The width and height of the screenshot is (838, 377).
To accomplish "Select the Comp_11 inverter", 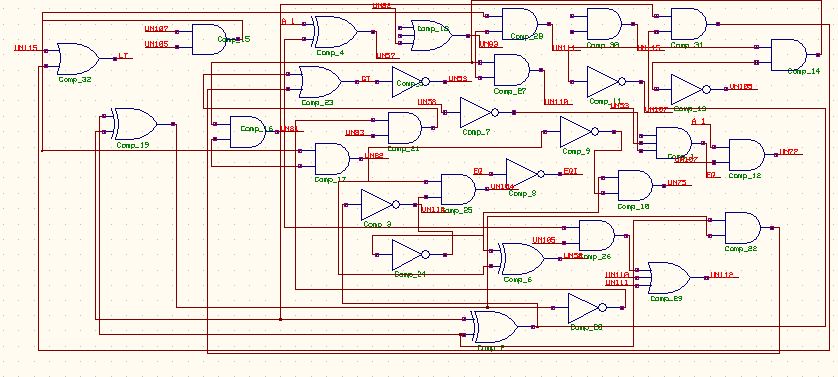I will (607, 82).
